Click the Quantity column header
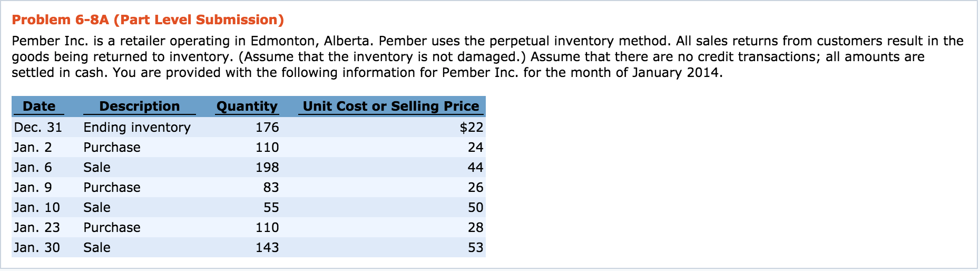The height and width of the screenshot is (271, 980). 247,107
